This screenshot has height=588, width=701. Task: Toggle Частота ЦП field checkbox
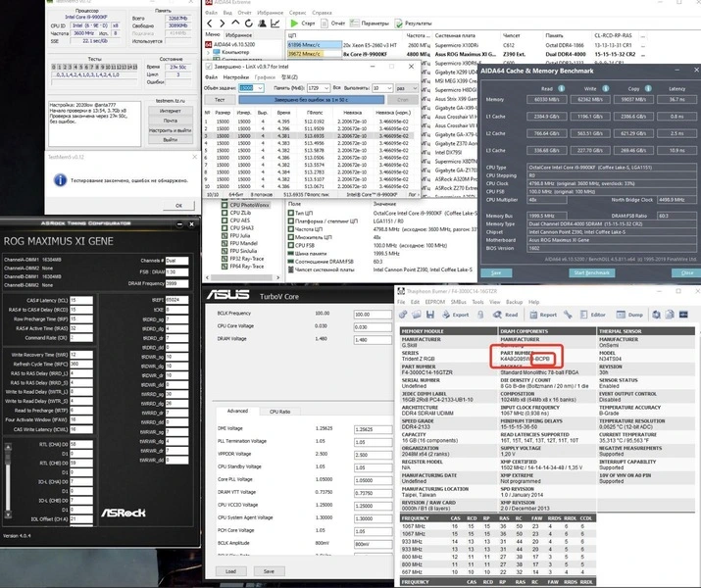pyautogui.click(x=291, y=228)
